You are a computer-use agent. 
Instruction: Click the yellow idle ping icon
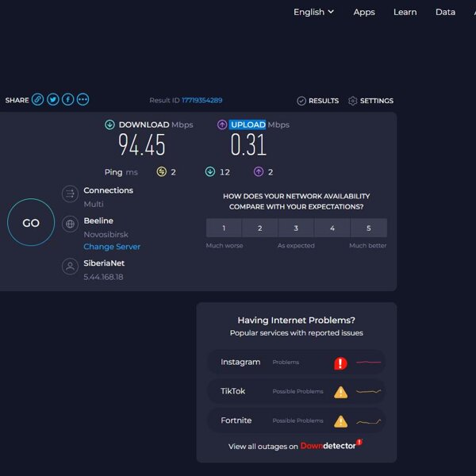click(162, 172)
